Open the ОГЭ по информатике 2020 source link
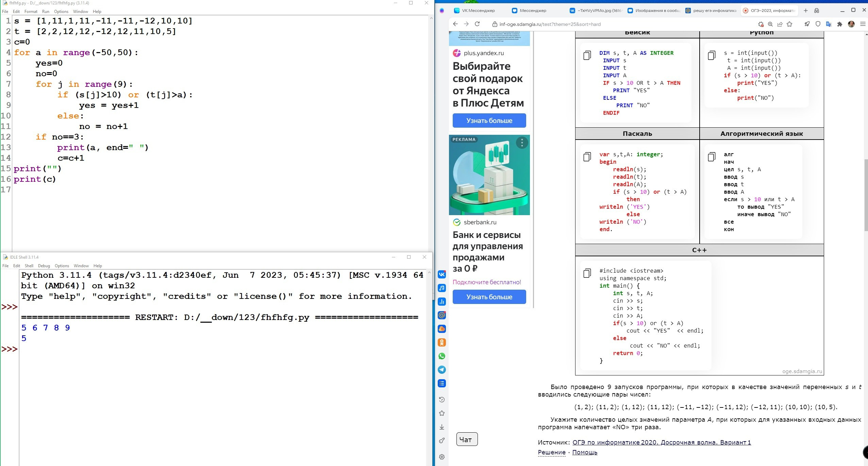Viewport: 868px width, 466px height. 662,443
